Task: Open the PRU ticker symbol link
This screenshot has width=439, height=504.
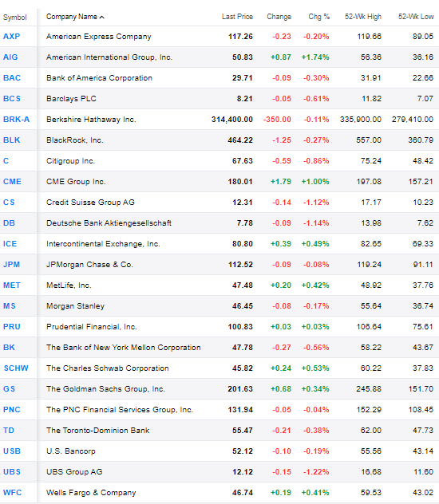Action: coord(12,327)
